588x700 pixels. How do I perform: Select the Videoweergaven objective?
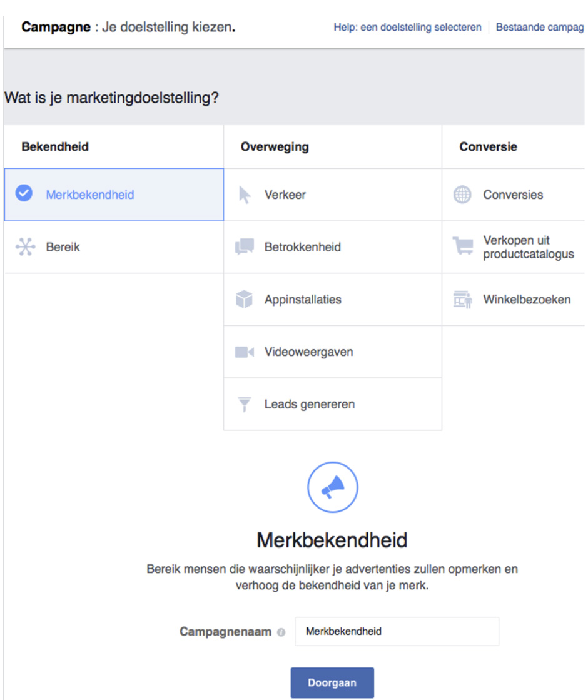tap(333, 352)
